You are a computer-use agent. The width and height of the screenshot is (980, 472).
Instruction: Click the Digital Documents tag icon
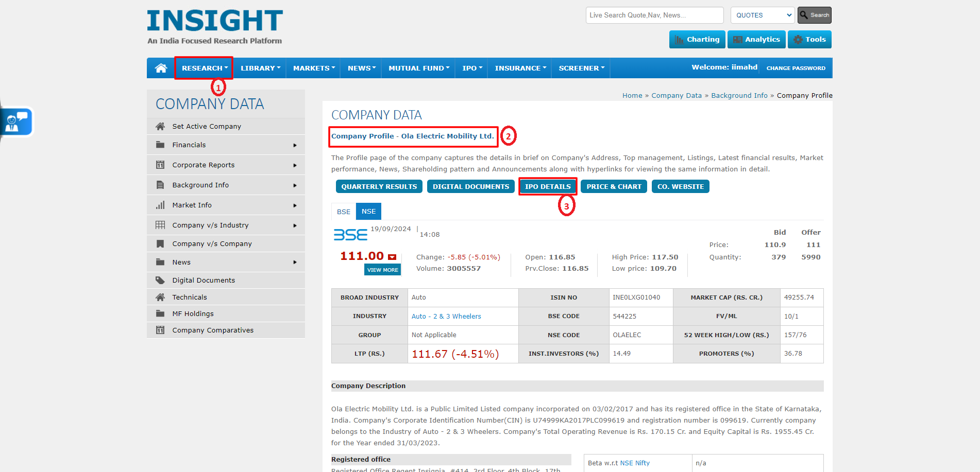coord(160,280)
